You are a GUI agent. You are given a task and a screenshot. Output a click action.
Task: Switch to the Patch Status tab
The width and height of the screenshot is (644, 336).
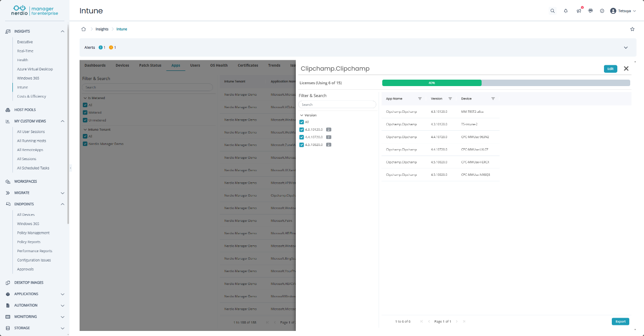[150, 65]
